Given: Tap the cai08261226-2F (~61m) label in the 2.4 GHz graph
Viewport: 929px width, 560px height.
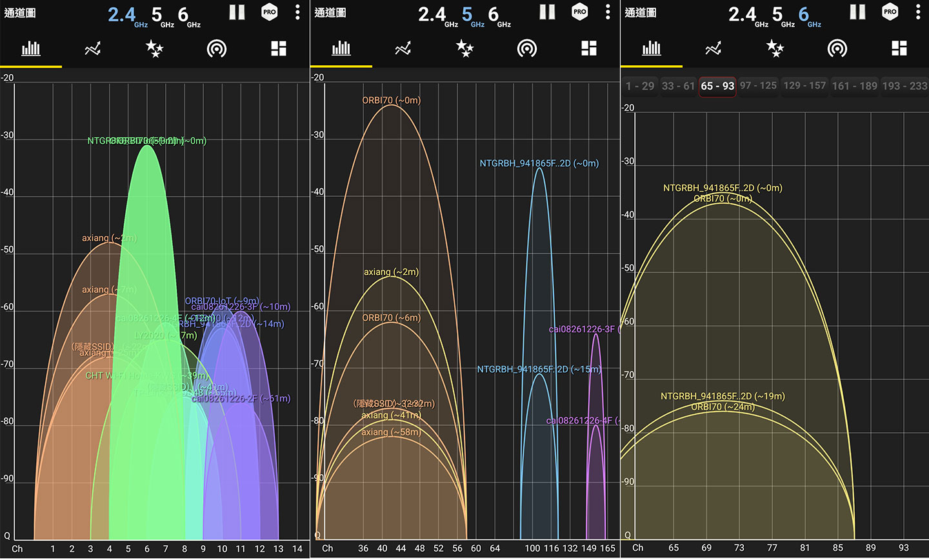Looking at the screenshot, I should pyautogui.click(x=241, y=399).
